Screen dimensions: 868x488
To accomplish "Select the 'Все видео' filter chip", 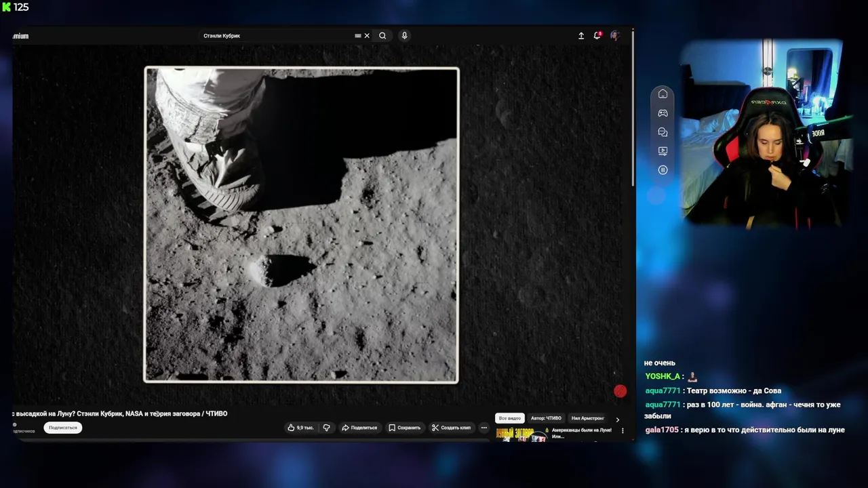I will (510, 418).
